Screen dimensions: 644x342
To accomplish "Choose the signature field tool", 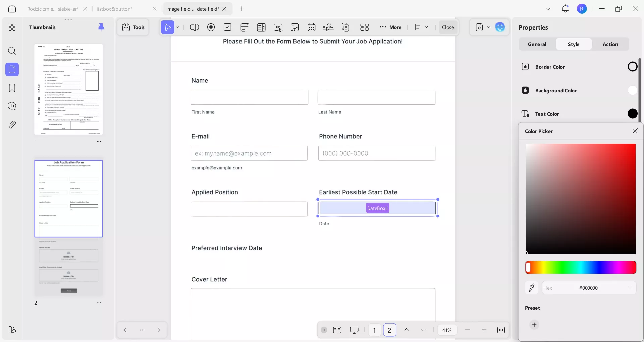I will [328, 27].
